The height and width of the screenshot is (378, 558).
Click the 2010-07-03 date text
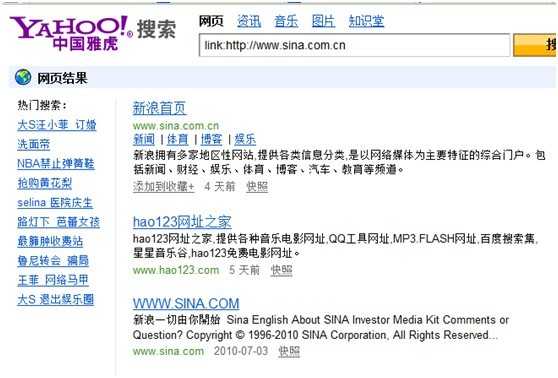pos(241,351)
